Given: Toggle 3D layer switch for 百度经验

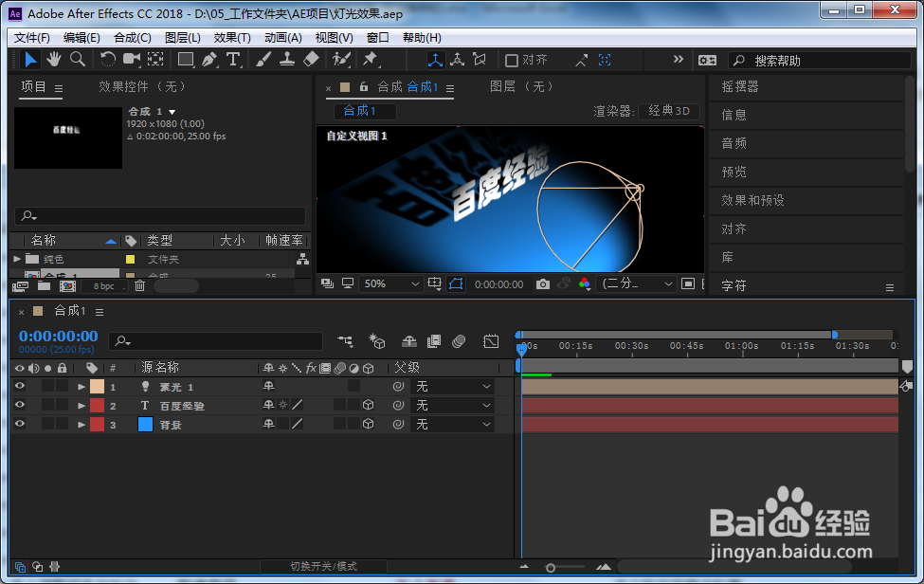Looking at the screenshot, I should (369, 405).
